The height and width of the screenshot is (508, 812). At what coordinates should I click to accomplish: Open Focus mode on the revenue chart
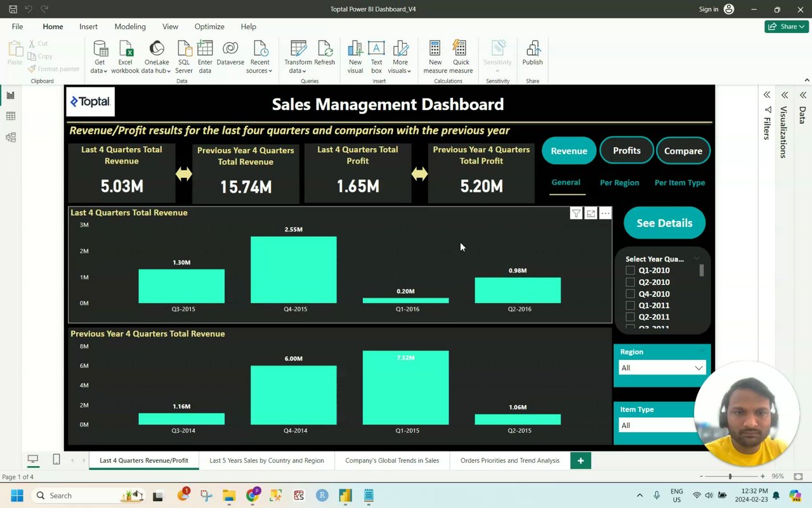(591, 213)
